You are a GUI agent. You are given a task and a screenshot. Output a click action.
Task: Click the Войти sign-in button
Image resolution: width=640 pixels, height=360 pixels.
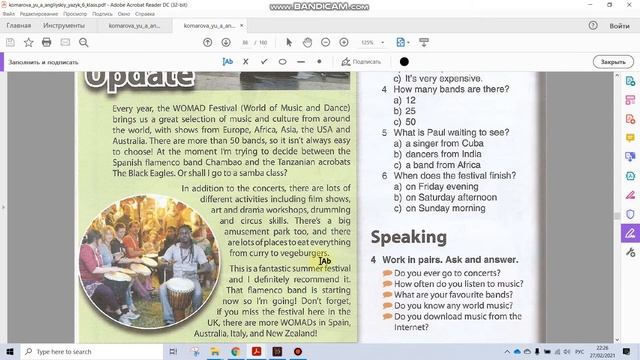point(619,26)
